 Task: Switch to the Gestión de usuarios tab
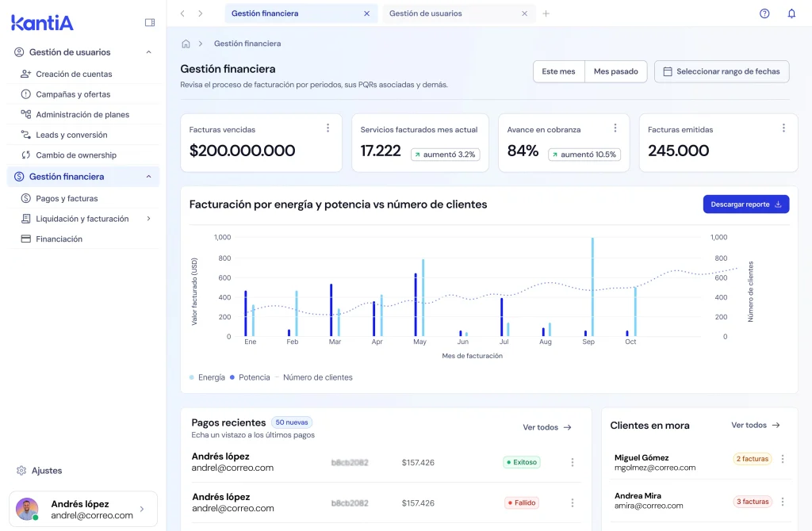click(426, 13)
